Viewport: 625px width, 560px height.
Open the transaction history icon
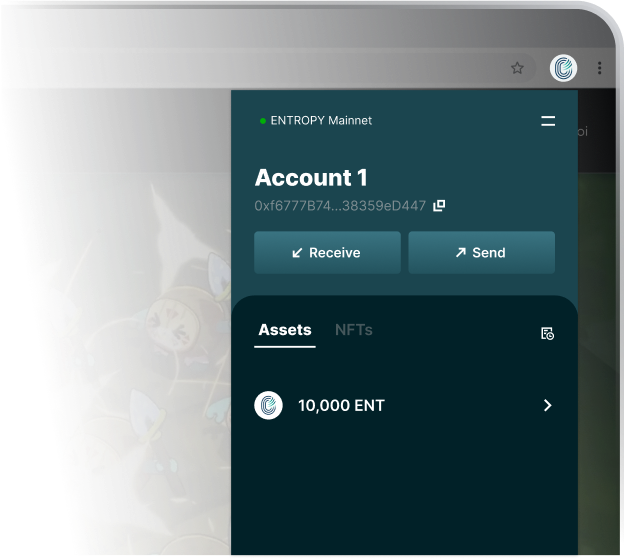547,333
